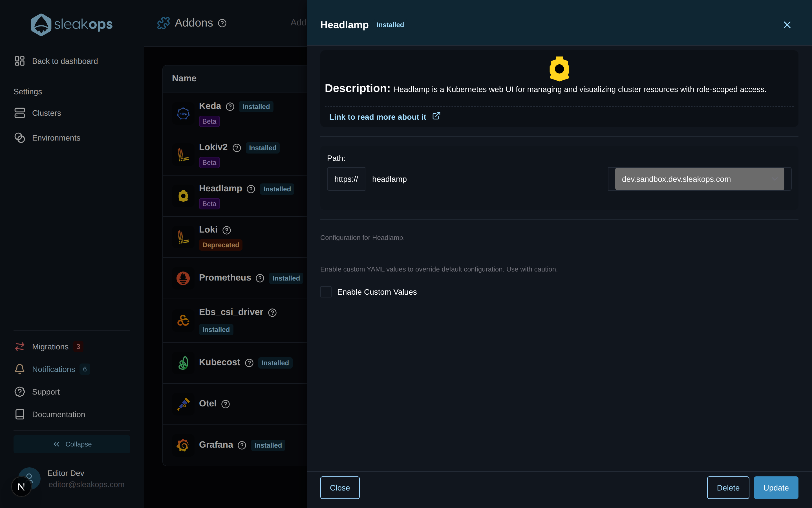Select the Keda row name
812x508 pixels.
(x=210, y=106)
